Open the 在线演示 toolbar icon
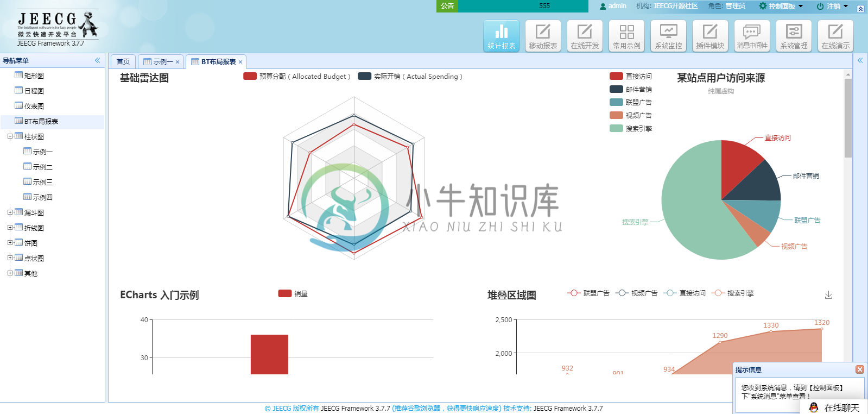868x414 pixels. [836, 36]
